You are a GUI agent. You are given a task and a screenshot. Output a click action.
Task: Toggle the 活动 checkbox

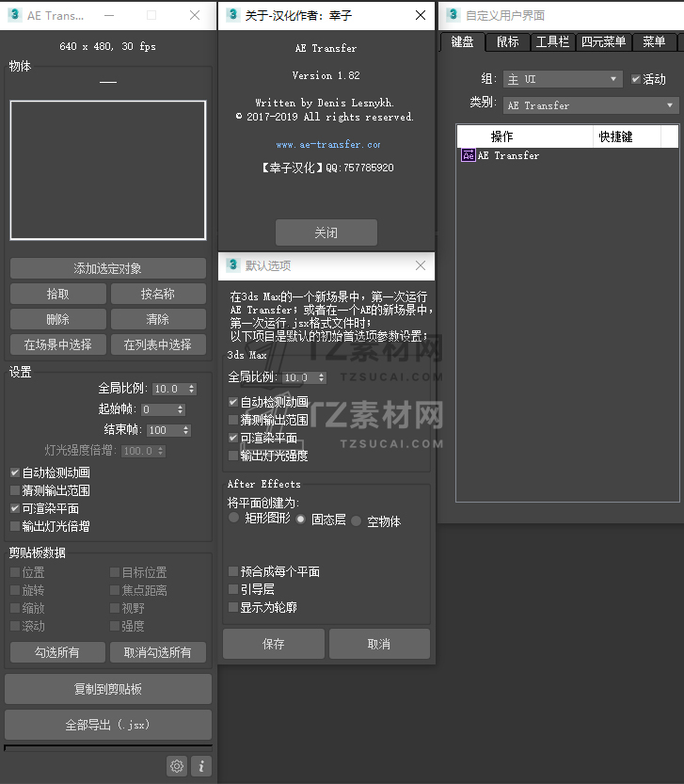click(636, 79)
